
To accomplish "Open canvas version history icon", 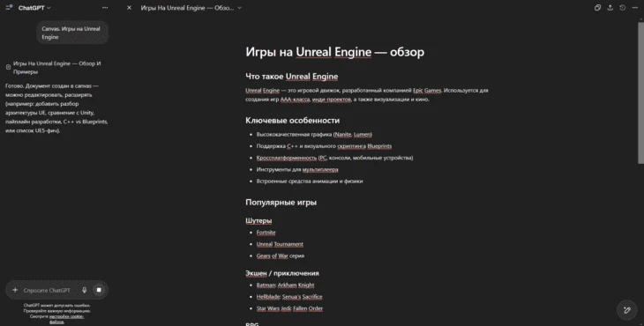I will (623, 8).
